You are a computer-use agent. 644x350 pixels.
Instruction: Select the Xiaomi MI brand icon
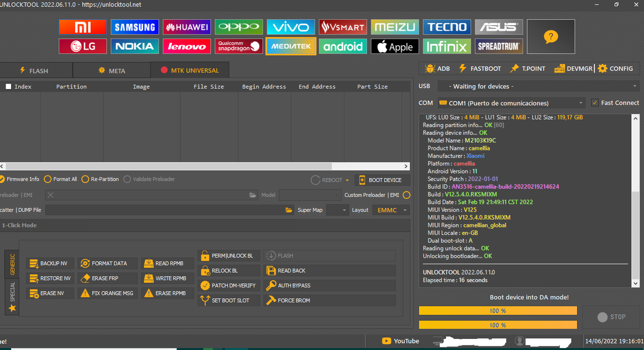point(83,27)
